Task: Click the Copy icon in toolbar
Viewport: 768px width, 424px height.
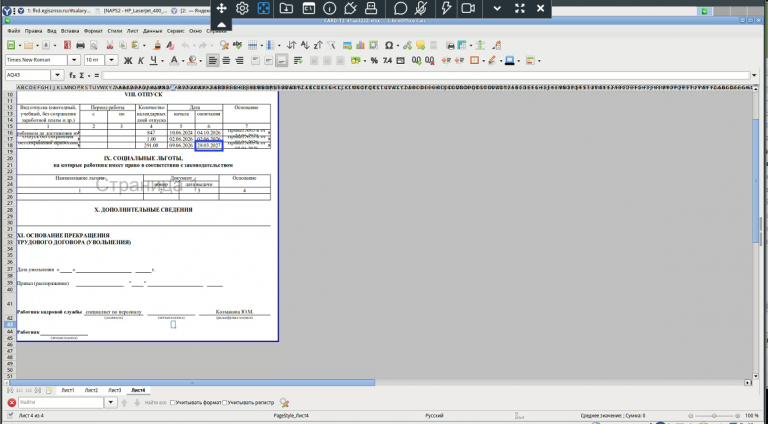Action: [x=123, y=45]
